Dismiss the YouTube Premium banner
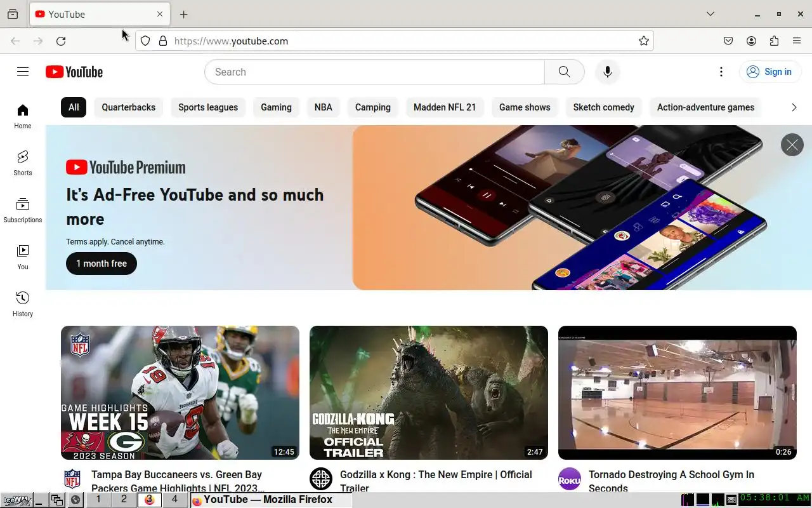 pos(792,145)
